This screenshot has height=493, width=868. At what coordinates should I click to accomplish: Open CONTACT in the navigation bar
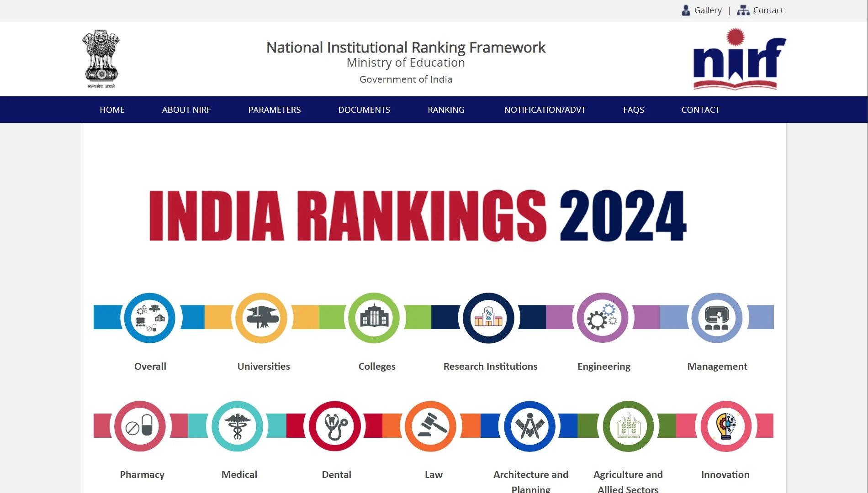click(701, 110)
